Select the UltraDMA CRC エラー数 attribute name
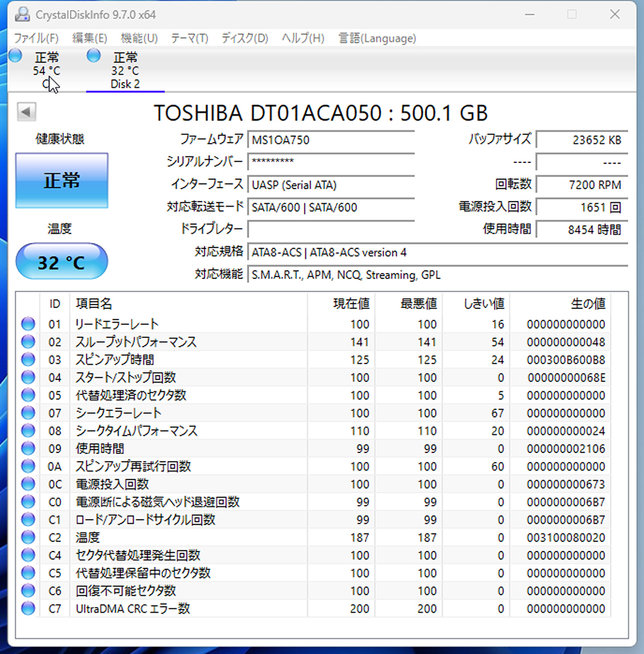The height and width of the screenshot is (654, 644). point(133,608)
